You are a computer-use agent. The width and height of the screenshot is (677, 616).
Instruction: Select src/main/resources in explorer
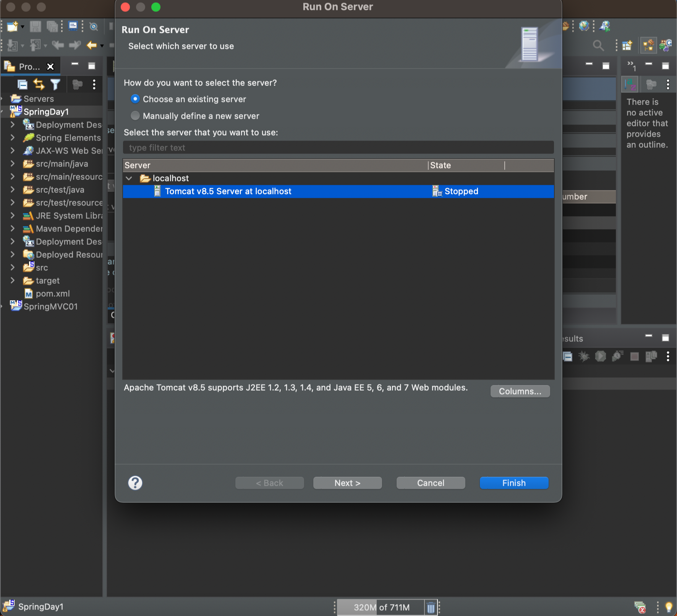coord(69,177)
